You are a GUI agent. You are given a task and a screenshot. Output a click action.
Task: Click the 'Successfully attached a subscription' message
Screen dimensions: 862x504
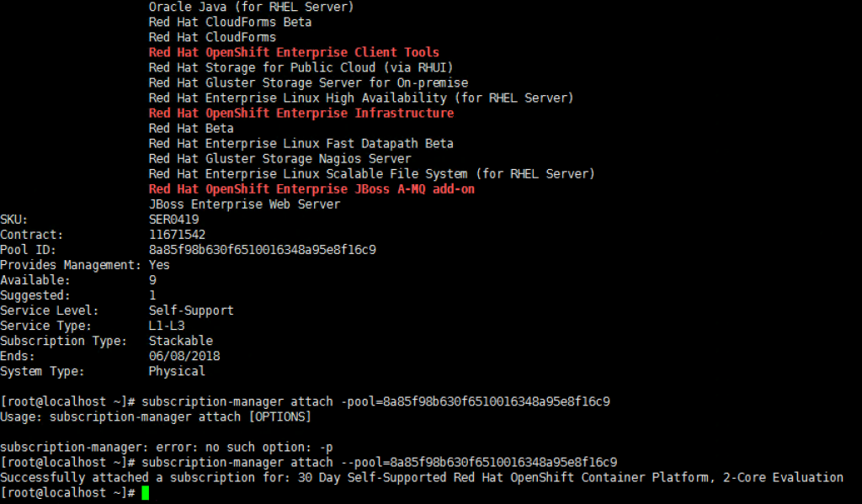click(422, 478)
